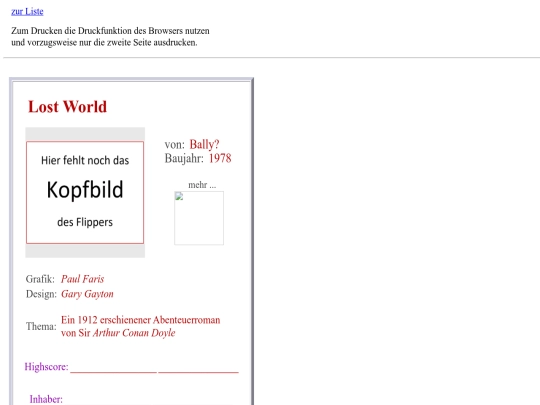Select the 'Lost World' title

point(68,106)
